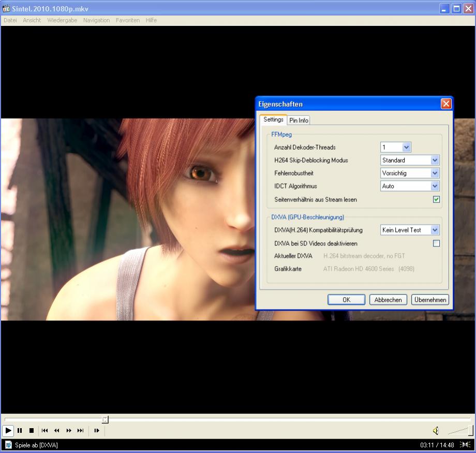This screenshot has height=453, width=476.
Task: Pause the video playback
Action: pyautogui.click(x=20, y=431)
